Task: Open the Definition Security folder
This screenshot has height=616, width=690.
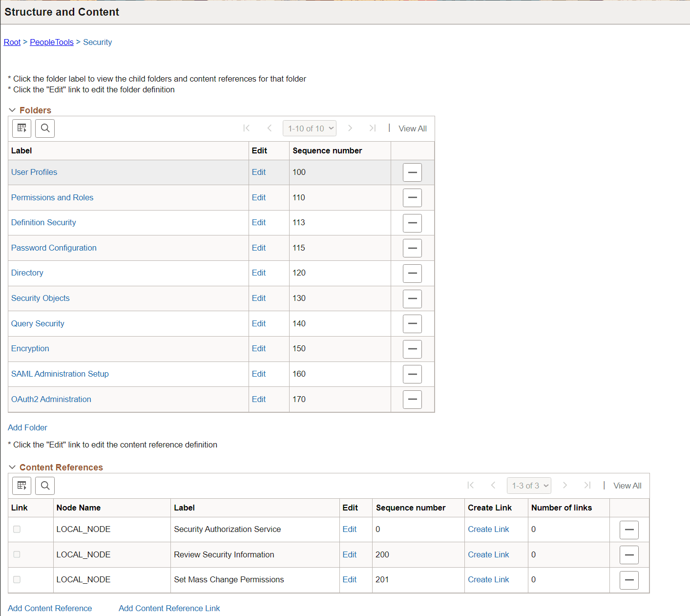Action: pos(43,222)
